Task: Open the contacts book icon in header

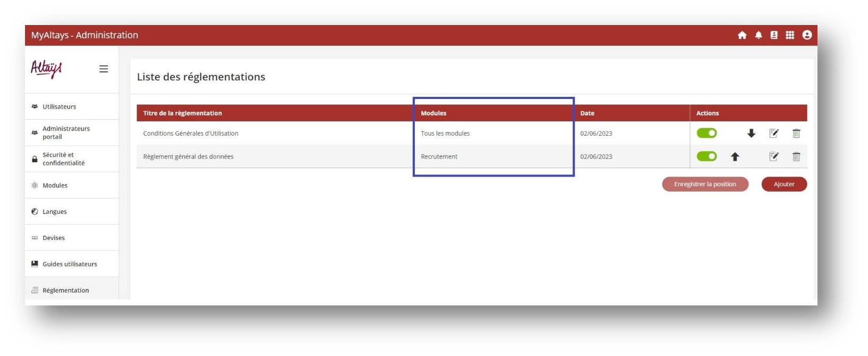Action: tap(774, 35)
